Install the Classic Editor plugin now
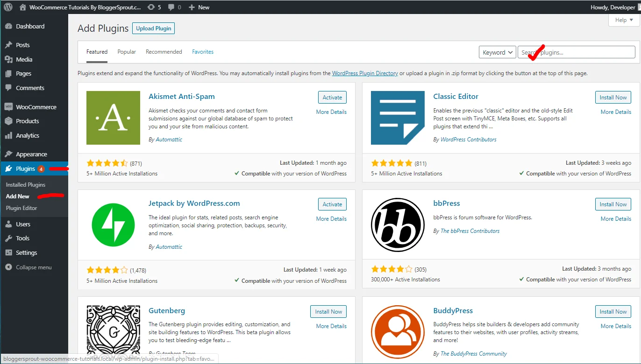641x364 pixels. click(613, 98)
